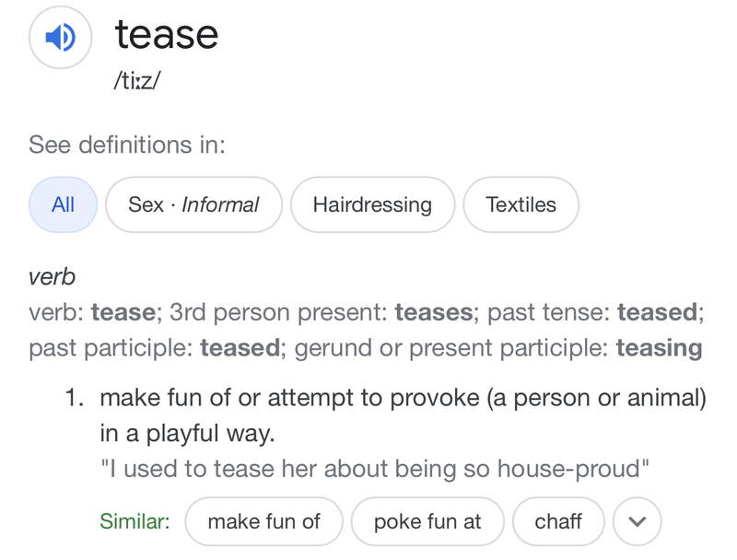Click the italic 'verb' part-of-speech label

tap(52, 276)
